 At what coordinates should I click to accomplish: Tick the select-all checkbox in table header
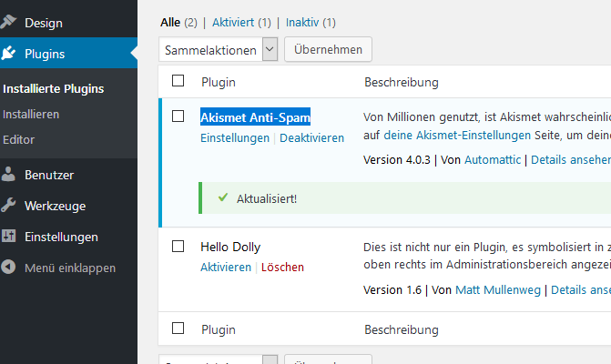point(178,81)
